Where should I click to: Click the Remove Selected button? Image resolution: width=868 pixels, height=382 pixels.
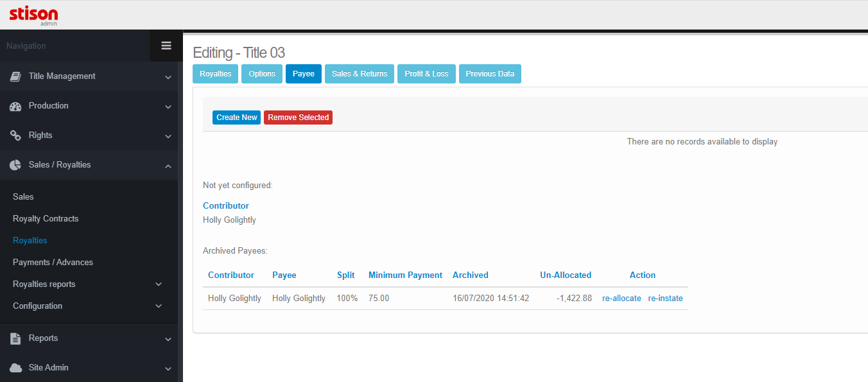pyautogui.click(x=298, y=117)
